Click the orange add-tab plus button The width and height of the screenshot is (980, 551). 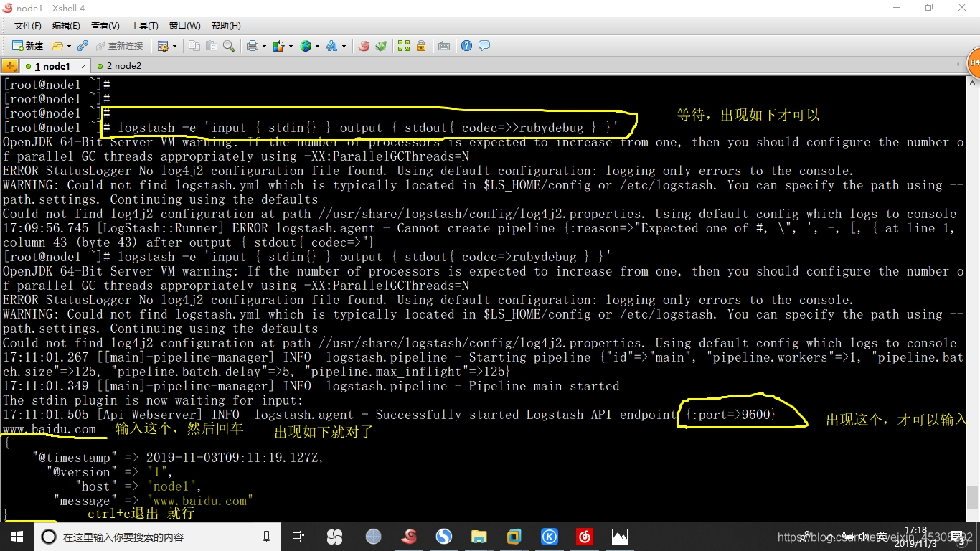[x=10, y=66]
